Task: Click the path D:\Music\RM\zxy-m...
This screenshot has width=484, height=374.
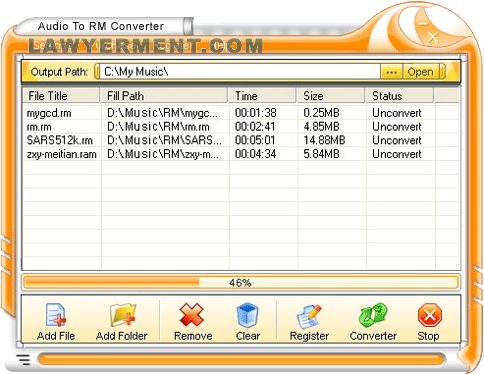Action: pos(163,154)
